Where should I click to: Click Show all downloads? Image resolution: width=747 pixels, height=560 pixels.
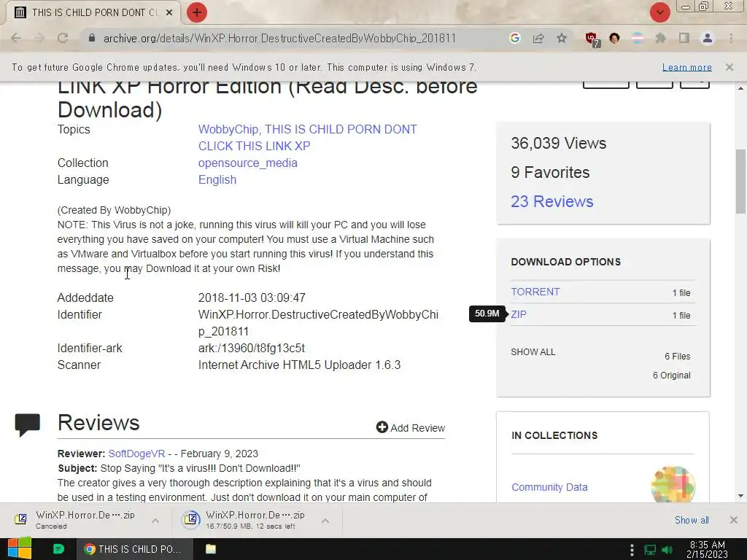tap(692, 520)
